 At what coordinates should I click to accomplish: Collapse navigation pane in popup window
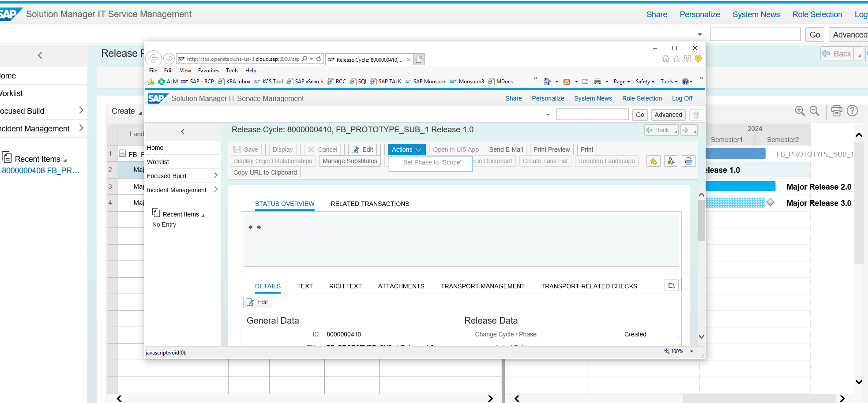point(182,131)
